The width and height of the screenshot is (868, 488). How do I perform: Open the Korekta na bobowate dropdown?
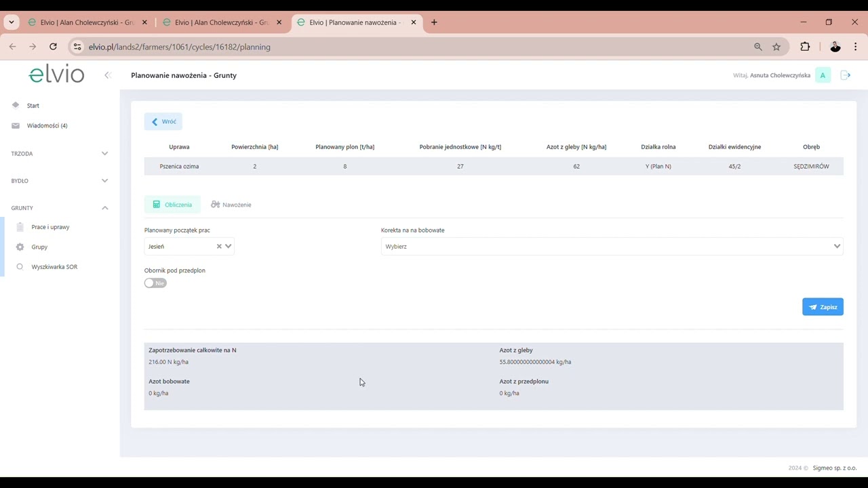[x=612, y=247]
